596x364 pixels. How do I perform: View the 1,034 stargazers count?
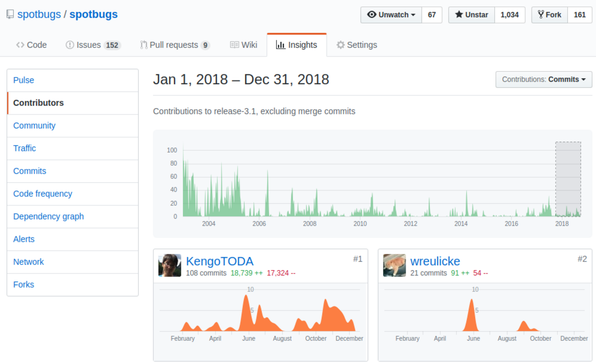510,15
